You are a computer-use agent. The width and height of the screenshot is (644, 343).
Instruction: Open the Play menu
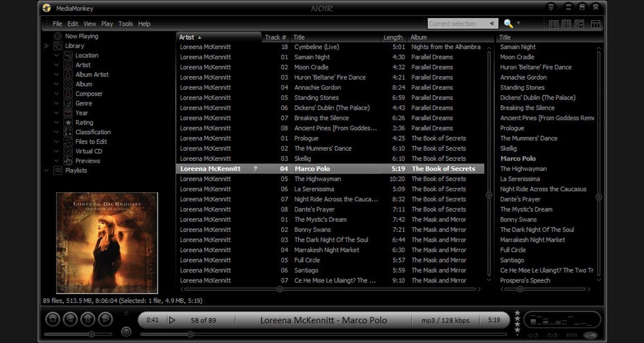pyautogui.click(x=107, y=24)
